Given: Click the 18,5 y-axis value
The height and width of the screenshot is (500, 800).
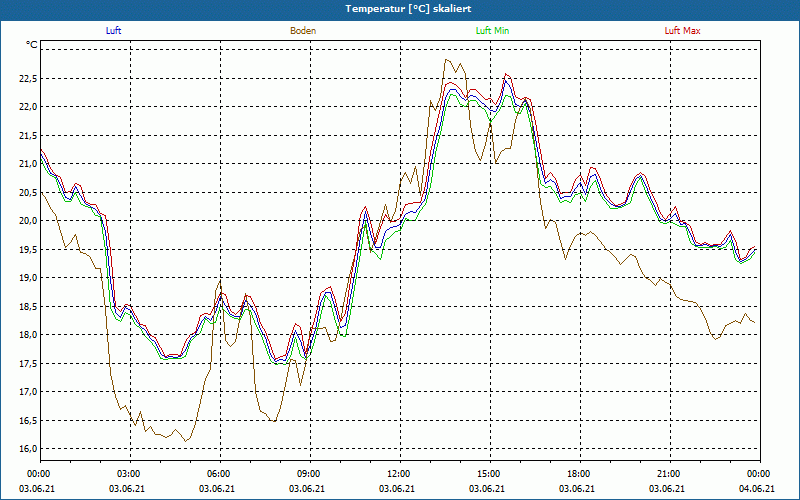Looking at the screenshot, I should (x=28, y=307).
